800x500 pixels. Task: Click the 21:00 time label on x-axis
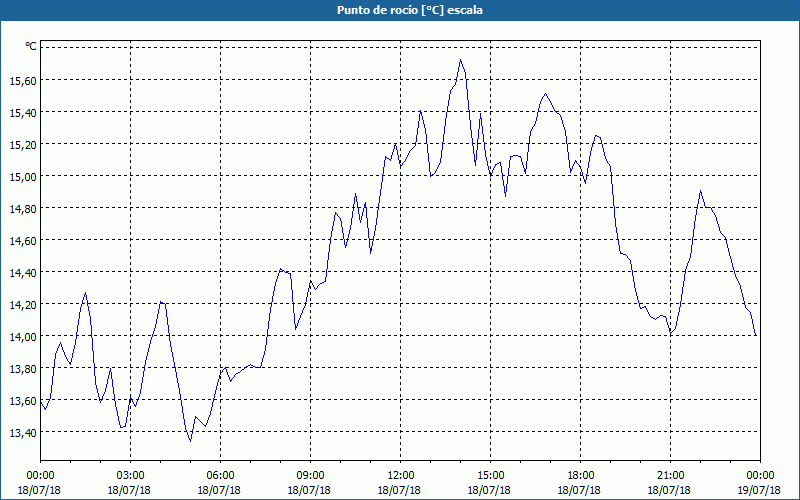[670, 476]
